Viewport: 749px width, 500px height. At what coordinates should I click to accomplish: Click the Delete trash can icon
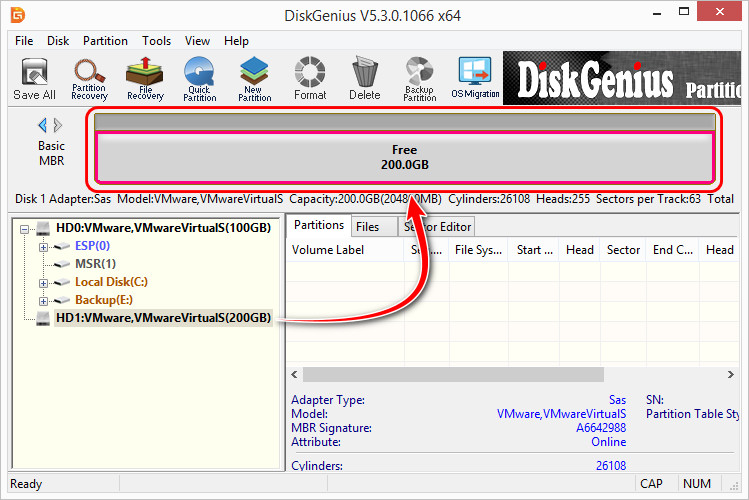(x=364, y=79)
